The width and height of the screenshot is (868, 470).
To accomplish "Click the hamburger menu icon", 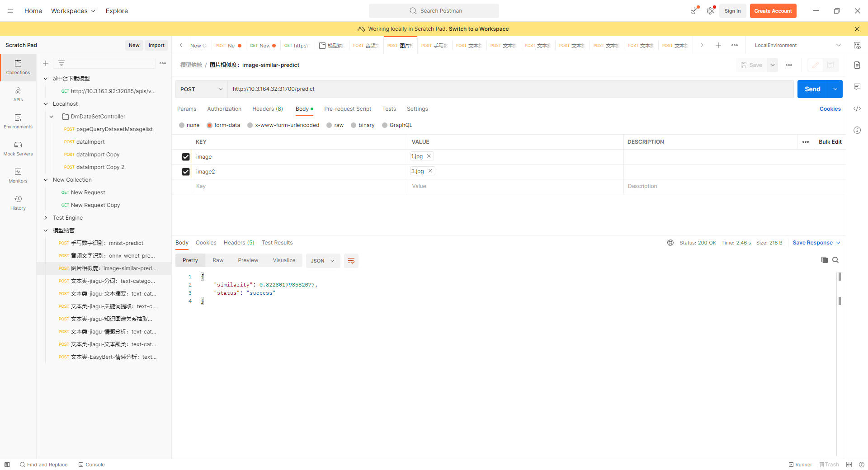I will pos(10,11).
